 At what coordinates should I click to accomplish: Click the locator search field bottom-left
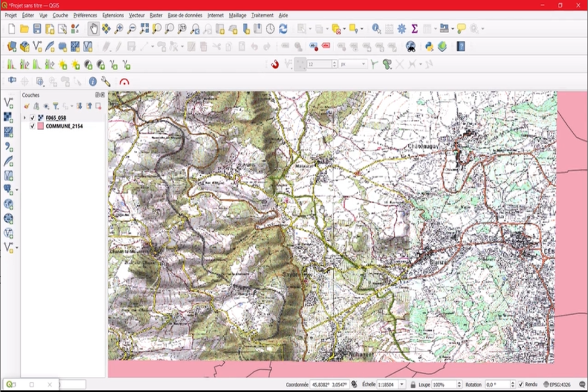30,384
